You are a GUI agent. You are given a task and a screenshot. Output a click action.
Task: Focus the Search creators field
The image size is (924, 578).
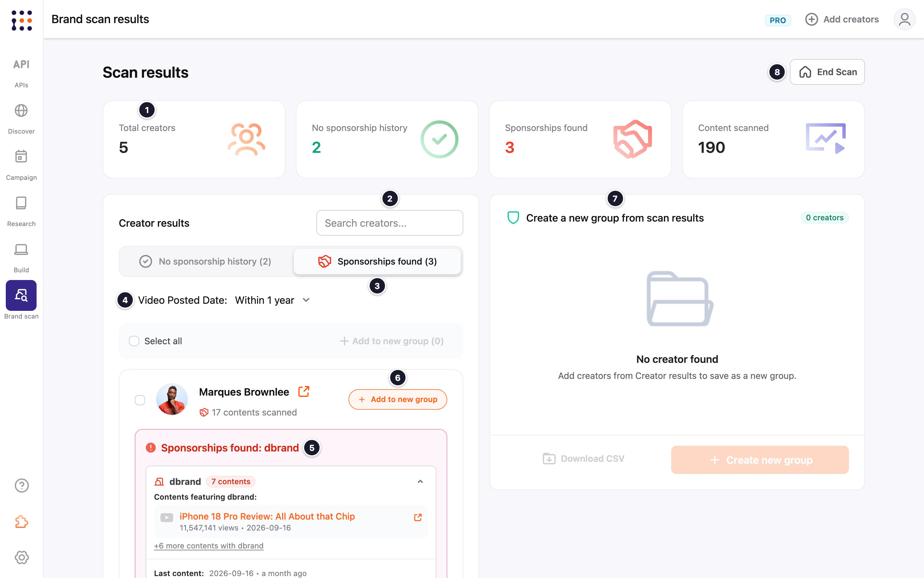click(x=389, y=223)
